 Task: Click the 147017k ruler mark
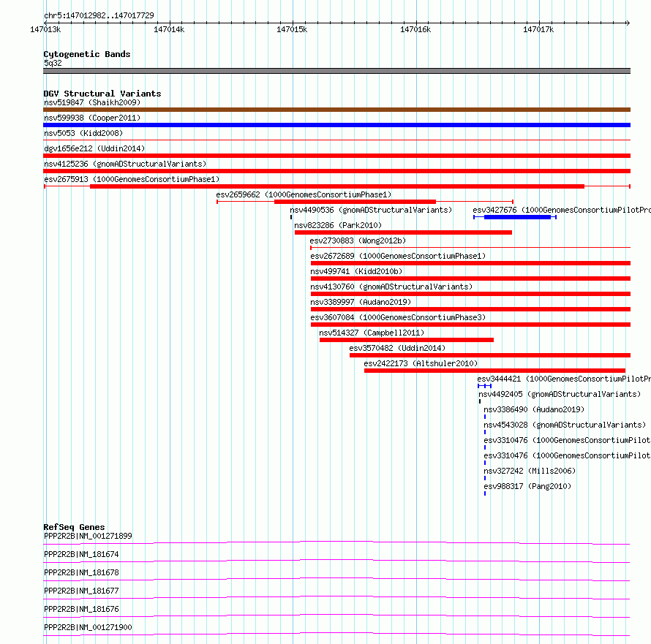pyautogui.click(x=538, y=29)
